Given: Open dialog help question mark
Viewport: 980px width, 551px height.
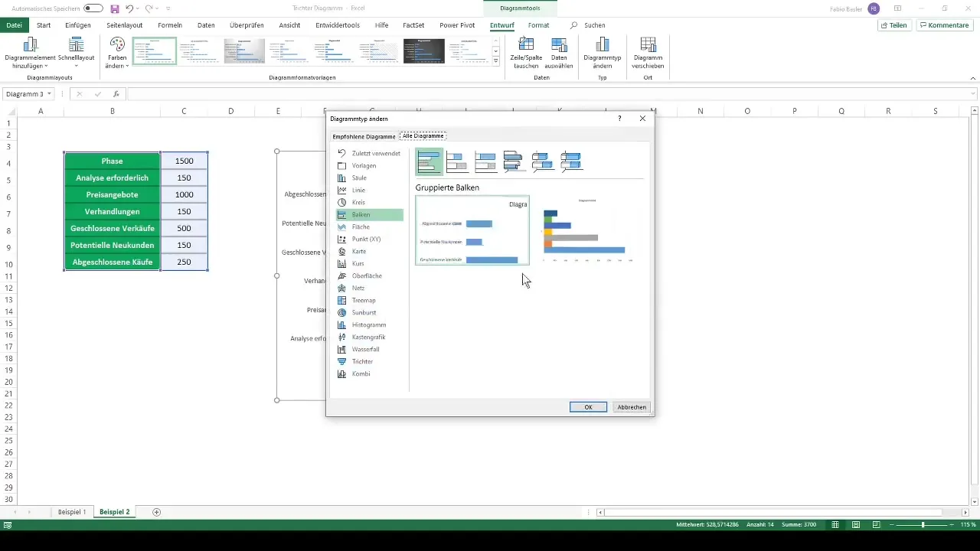Looking at the screenshot, I should pyautogui.click(x=619, y=119).
